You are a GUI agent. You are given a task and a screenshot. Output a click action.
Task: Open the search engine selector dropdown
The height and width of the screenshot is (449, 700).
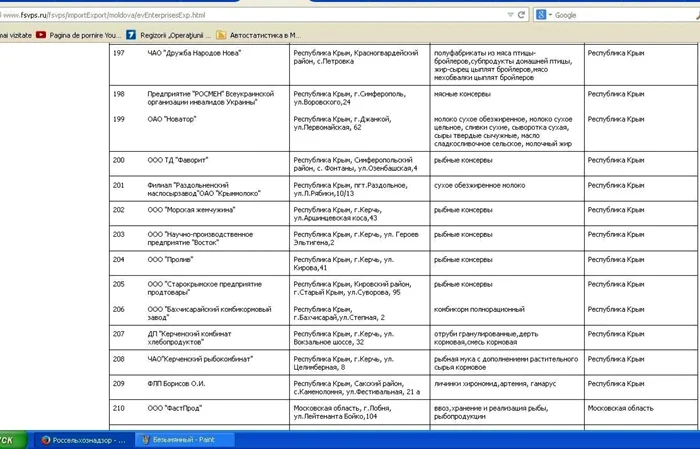coord(550,15)
